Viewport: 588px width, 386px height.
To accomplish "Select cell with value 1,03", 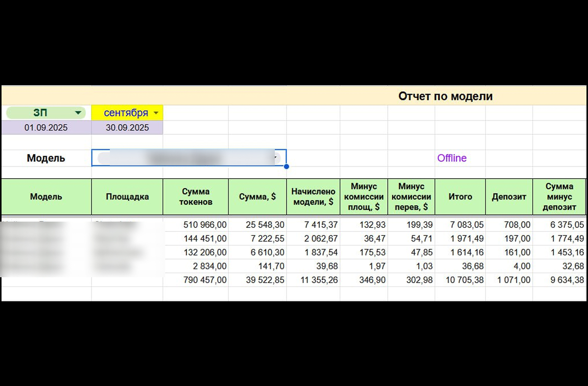I will click(x=411, y=267).
